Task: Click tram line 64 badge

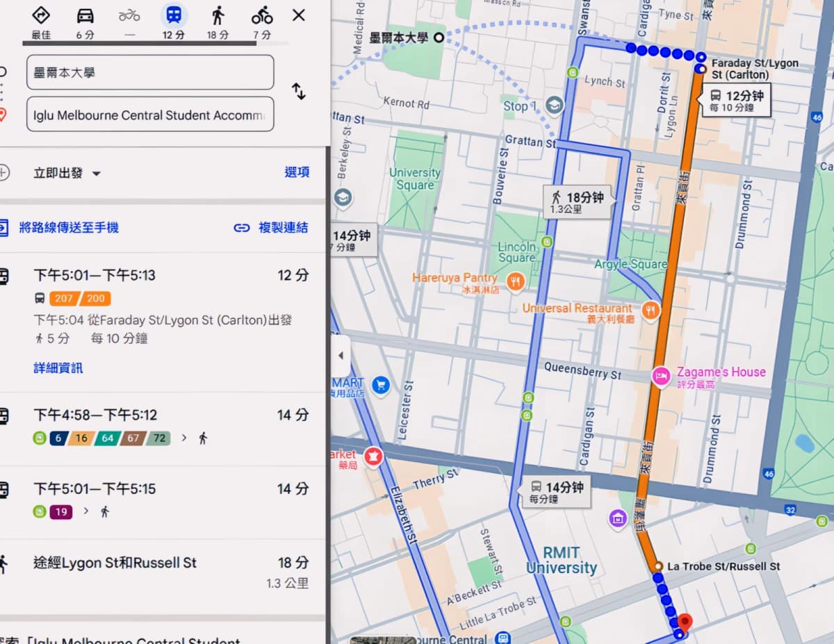Action: coord(107,438)
